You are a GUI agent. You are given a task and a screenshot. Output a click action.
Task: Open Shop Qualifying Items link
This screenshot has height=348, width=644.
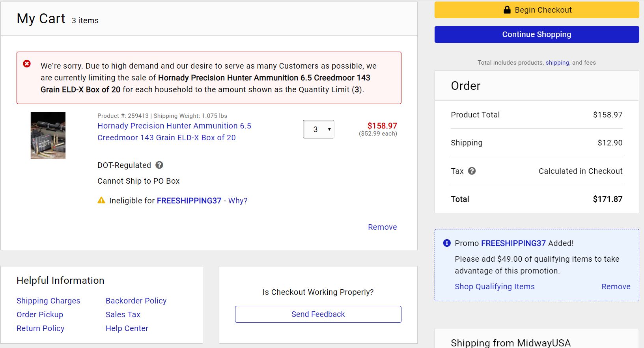click(x=495, y=287)
